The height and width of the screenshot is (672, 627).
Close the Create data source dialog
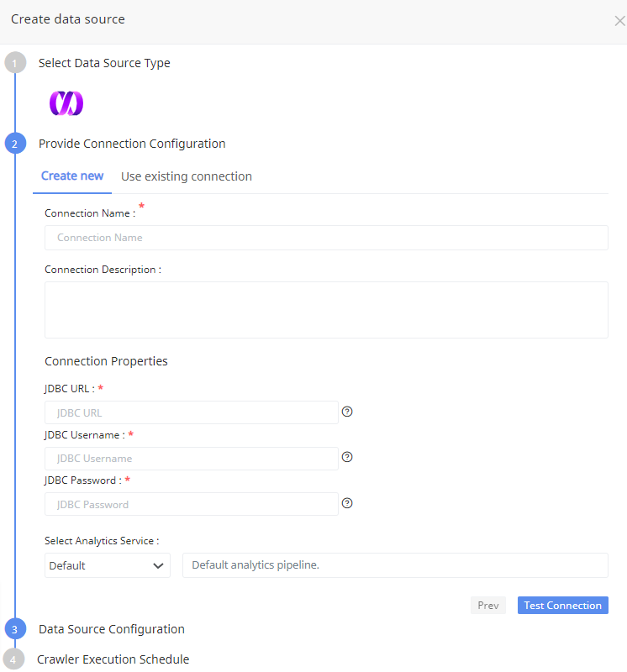click(x=619, y=21)
